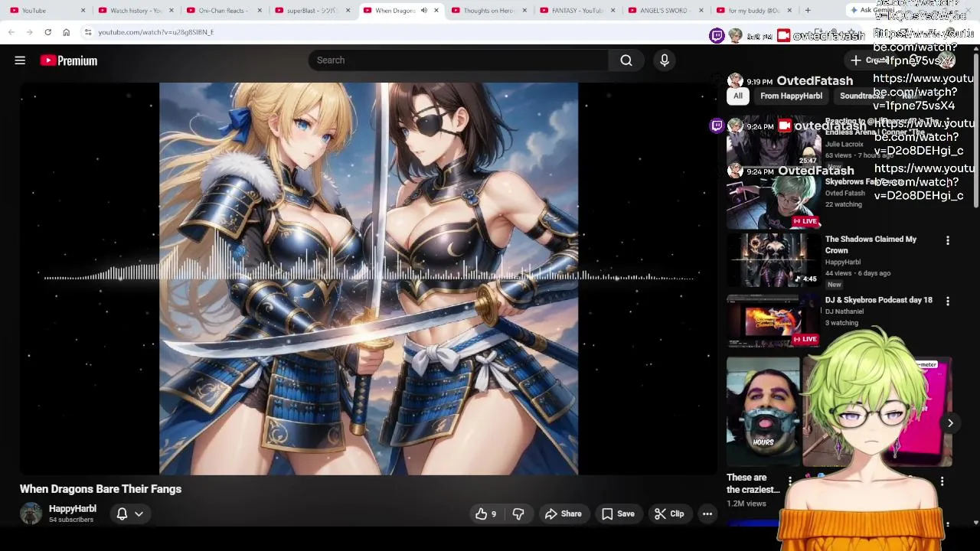Switch to 'for my buddy' tab
Screen dimensions: 980x551
753,11
